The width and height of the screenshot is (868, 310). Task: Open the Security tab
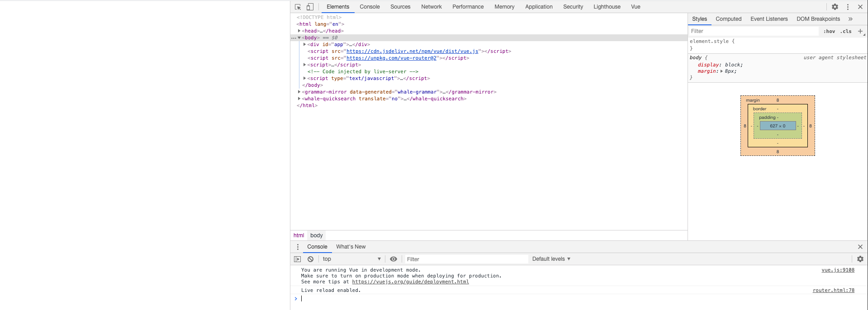point(573,7)
